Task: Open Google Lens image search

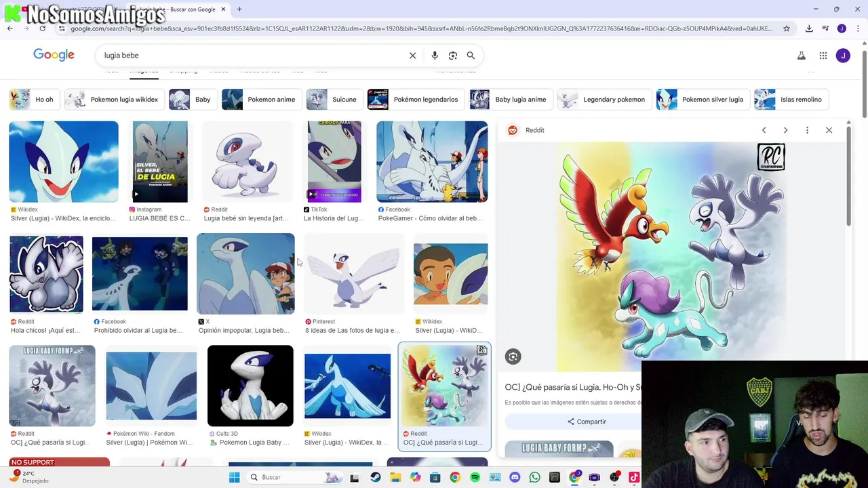Action: (x=453, y=56)
